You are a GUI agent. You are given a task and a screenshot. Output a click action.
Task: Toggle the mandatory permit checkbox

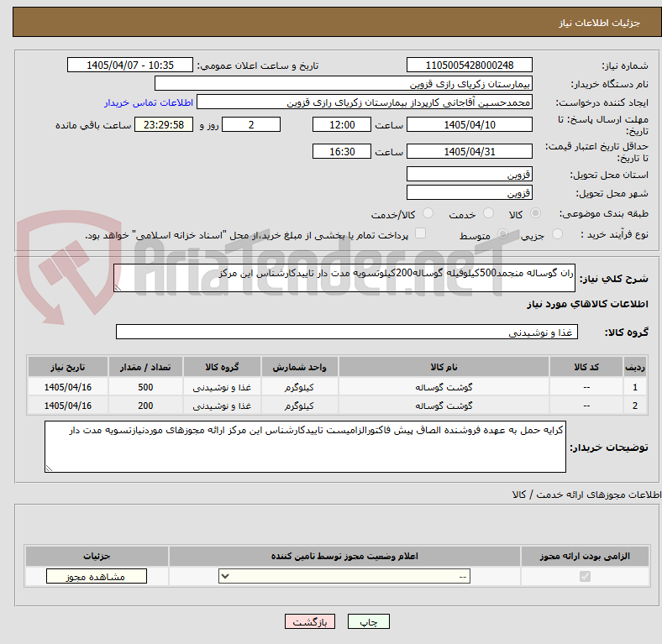pos(585,577)
